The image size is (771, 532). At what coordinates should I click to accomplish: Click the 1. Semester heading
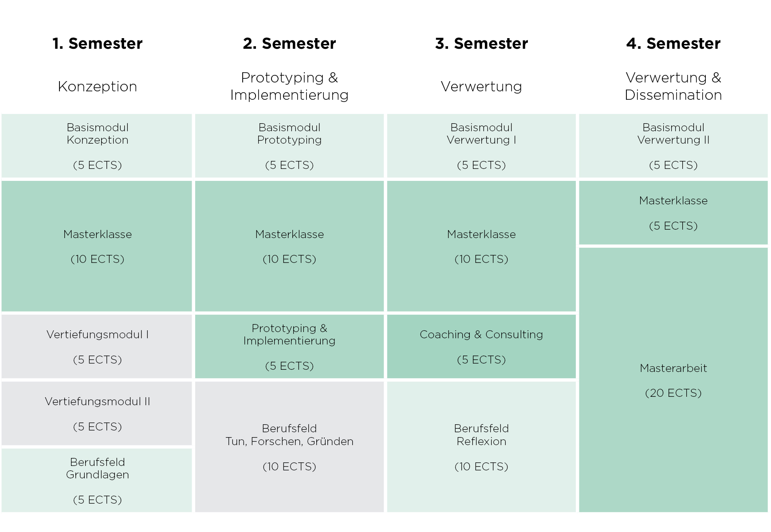pos(97,43)
